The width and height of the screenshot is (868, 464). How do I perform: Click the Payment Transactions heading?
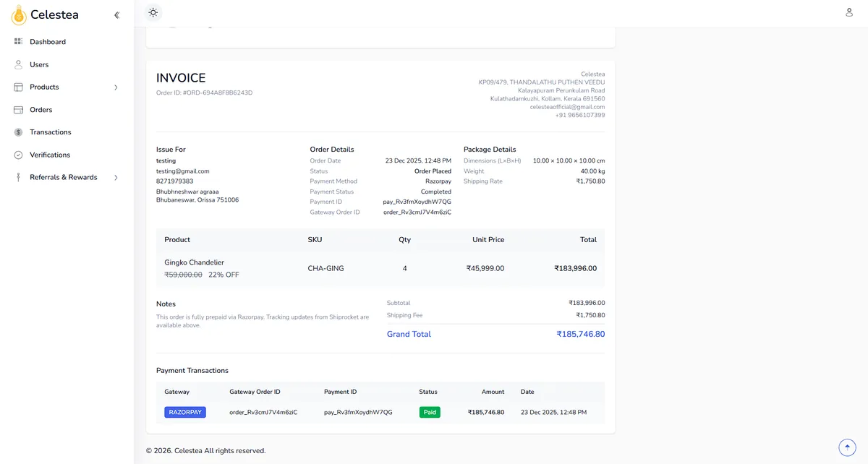(192, 370)
